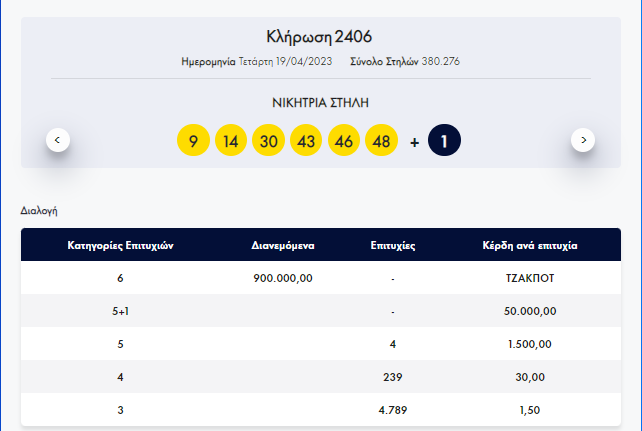Select the yellow ball number 14
642x431 pixels.
[x=230, y=141]
